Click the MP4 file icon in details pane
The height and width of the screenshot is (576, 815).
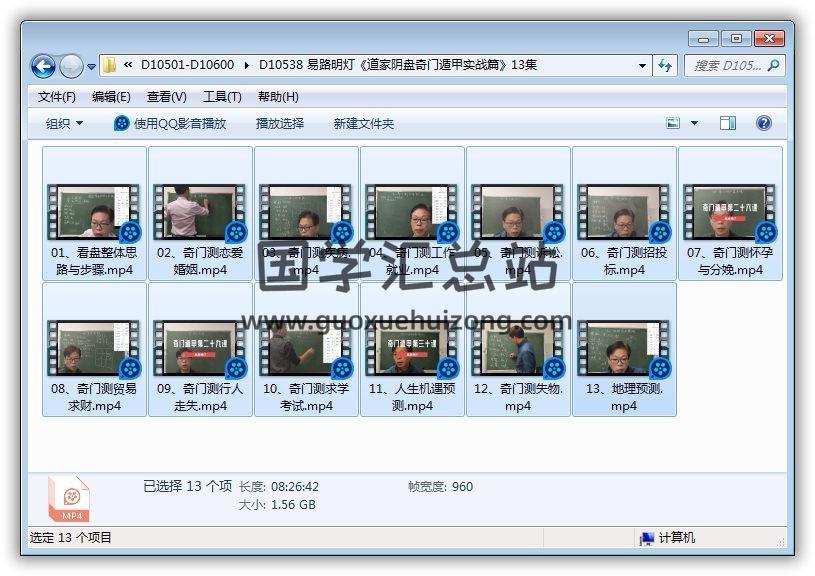pos(69,497)
